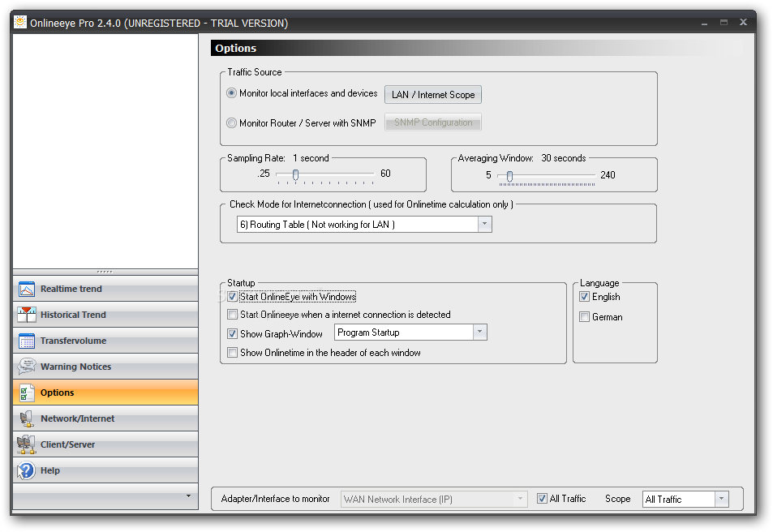Click the Help question mark icon
The height and width of the screenshot is (532, 773).
27,470
